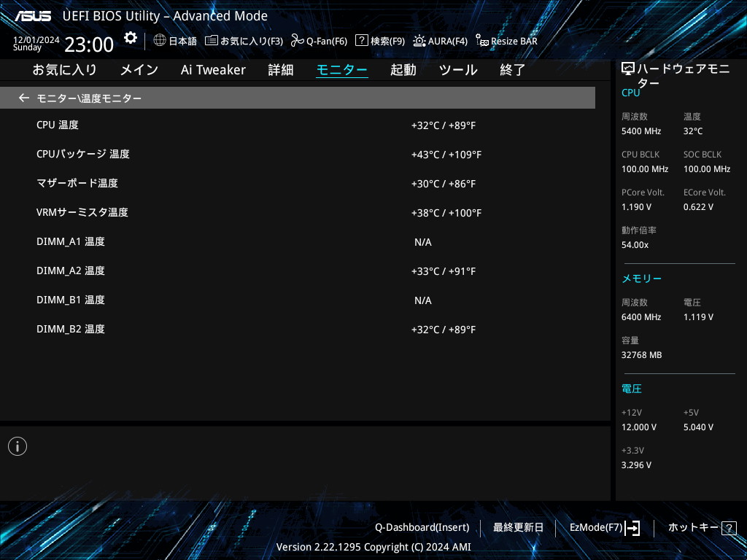Click the N/A value for DIMM_B1

click(x=423, y=300)
